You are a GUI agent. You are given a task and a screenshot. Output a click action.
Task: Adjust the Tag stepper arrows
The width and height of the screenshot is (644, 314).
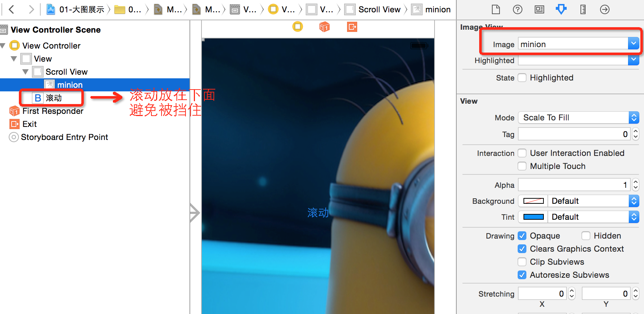tap(635, 134)
